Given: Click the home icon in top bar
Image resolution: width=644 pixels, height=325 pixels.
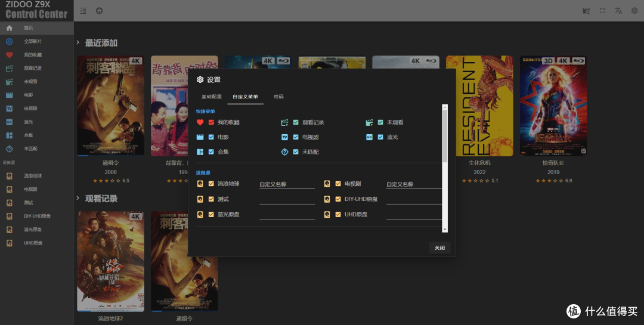Looking at the screenshot, I should (99, 11).
